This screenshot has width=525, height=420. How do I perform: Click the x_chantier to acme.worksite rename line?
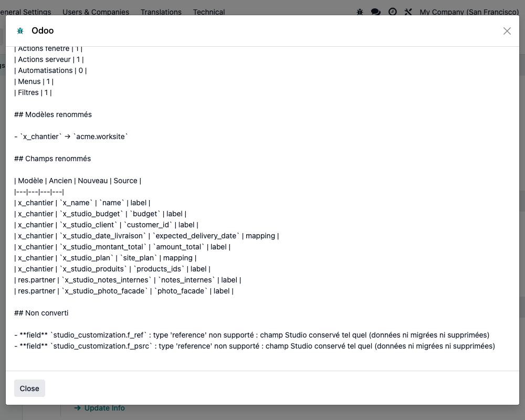(71, 136)
